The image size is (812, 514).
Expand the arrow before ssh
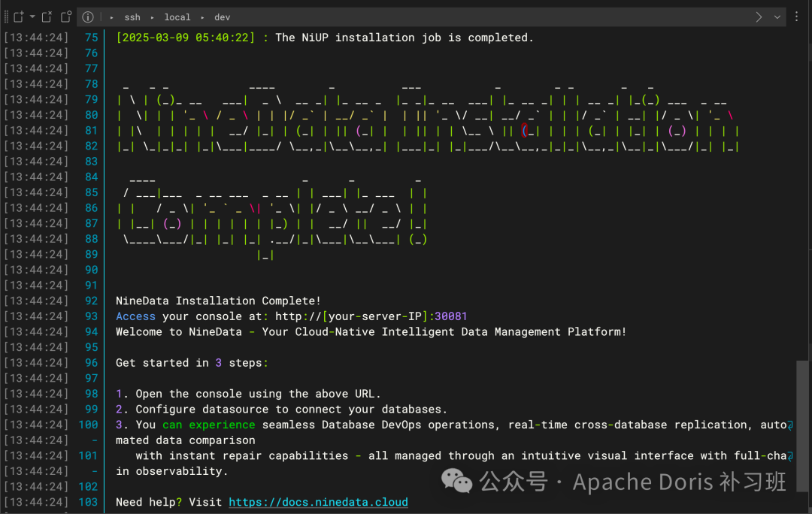[x=111, y=17]
